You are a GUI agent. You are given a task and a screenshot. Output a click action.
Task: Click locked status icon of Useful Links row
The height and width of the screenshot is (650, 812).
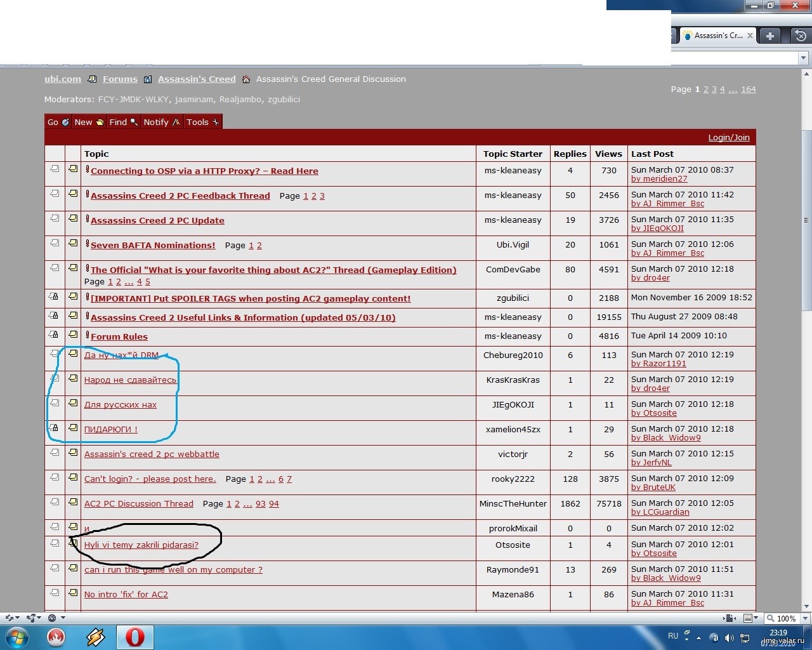click(x=55, y=315)
